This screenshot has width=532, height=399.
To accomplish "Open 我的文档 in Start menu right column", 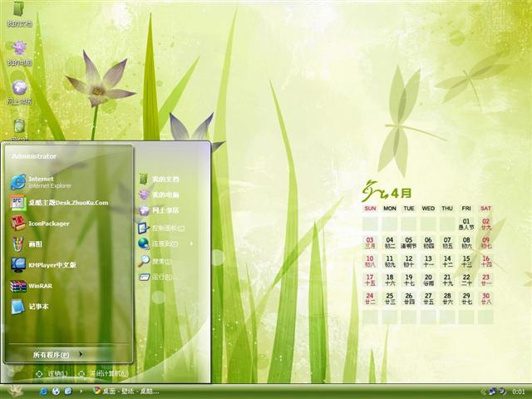I will (x=159, y=179).
